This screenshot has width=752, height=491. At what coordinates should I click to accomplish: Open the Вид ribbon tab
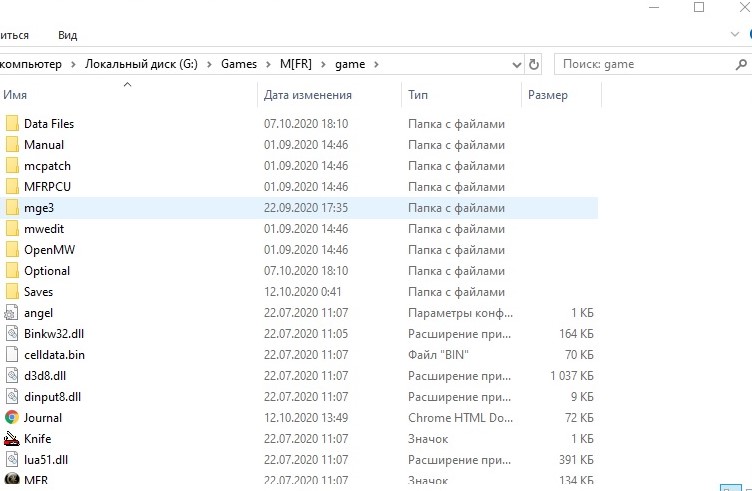(68, 35)
